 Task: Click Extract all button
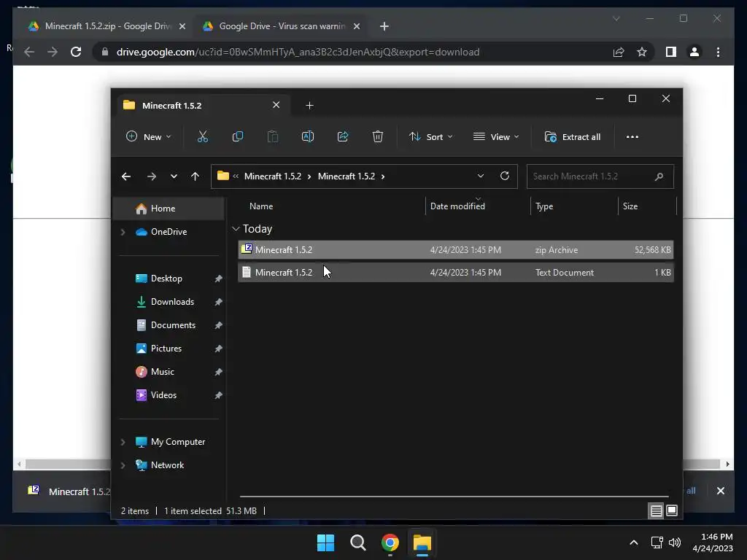click(572, 136)
